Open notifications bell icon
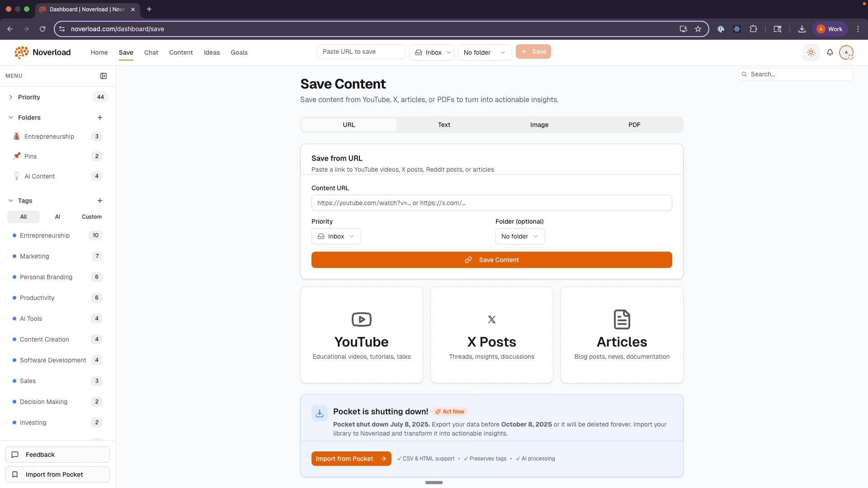This screenshot has width=868, height=488. [830, 52]
